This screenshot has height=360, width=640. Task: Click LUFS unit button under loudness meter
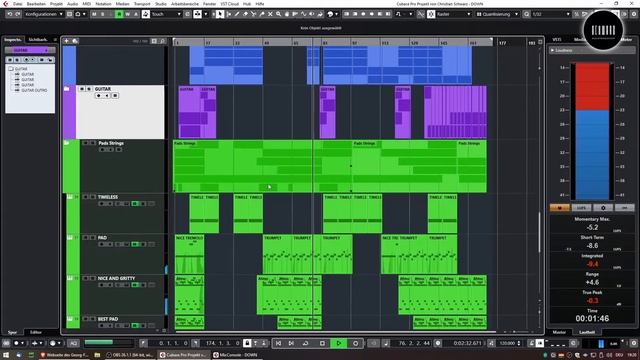(x=581, y=208)
